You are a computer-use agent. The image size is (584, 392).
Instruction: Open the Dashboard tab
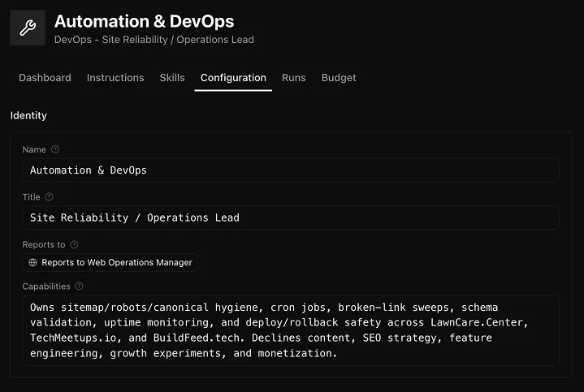coord(45,78)
